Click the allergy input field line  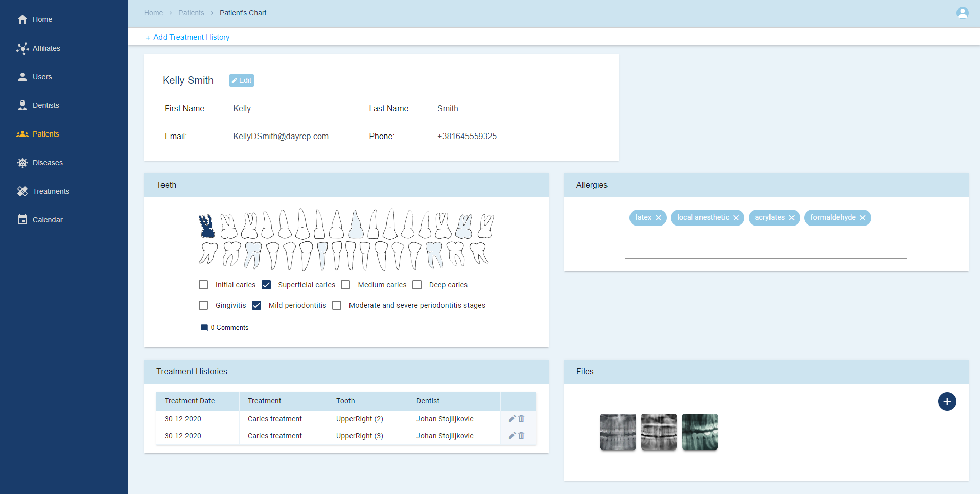[766, 251]
